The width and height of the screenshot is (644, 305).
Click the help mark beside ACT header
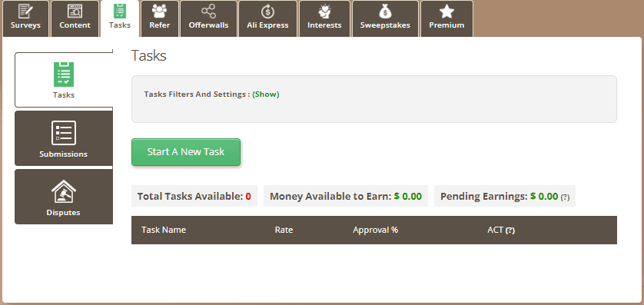point(510,230)
